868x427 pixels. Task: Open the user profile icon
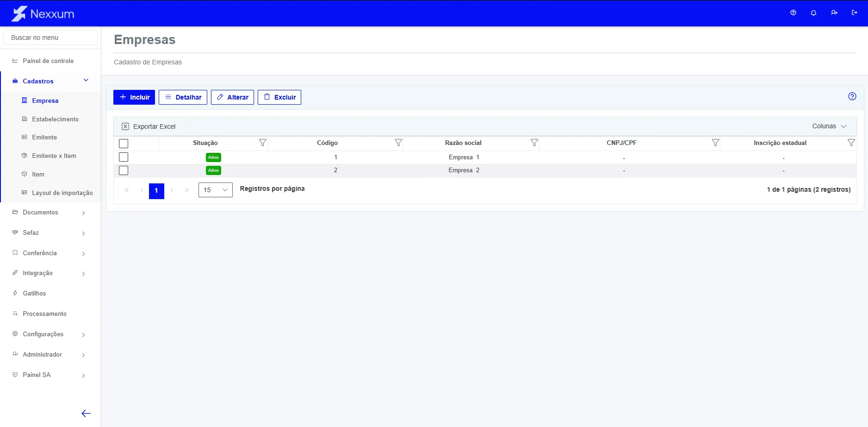coord(834,13)
